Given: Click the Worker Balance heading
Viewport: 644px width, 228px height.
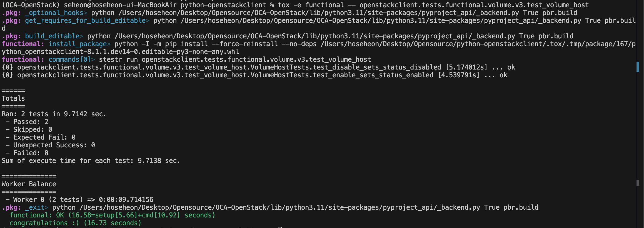Looking at the screenshot, I should 29,184.
